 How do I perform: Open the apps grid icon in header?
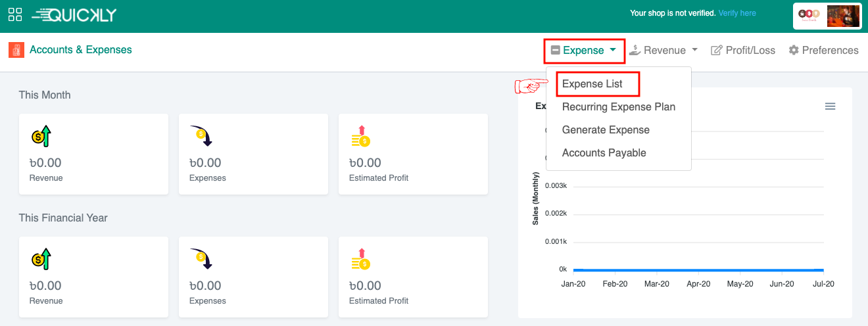pos(15,14)
